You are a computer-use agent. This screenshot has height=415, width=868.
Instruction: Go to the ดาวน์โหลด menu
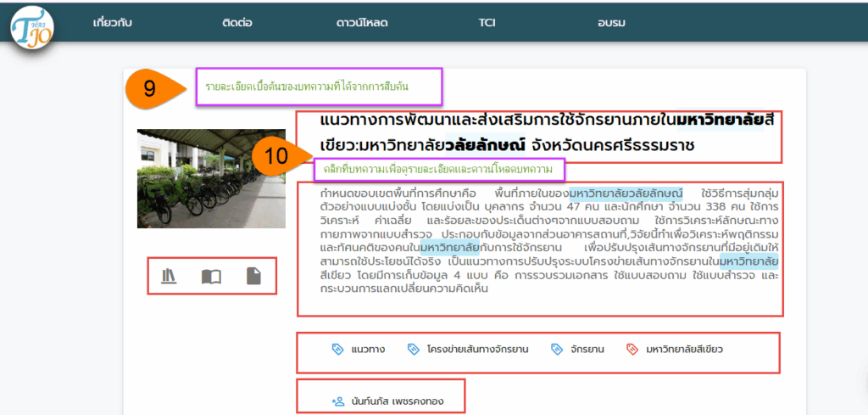pyautogui.click(x=361, y=22)
